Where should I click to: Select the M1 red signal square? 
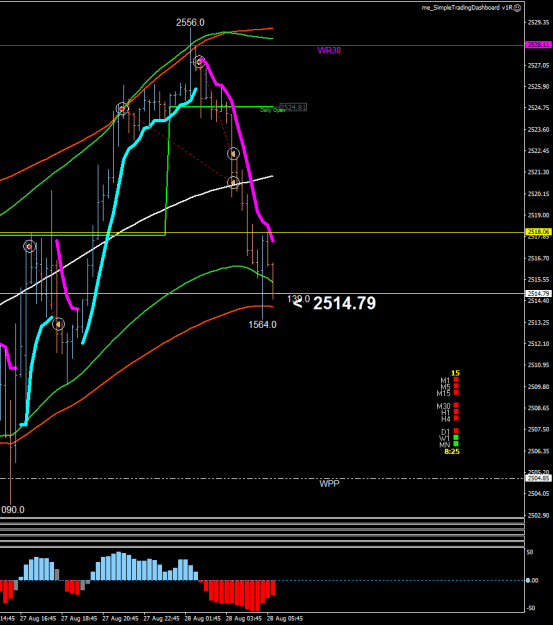coord(456,380)
